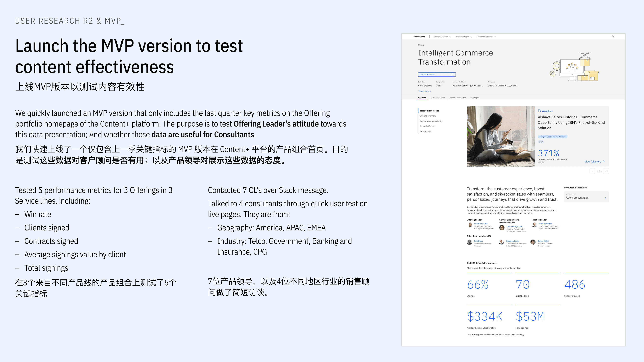Click the Visit on IBM.com button
Screen dimensions: 644x362
437,74
